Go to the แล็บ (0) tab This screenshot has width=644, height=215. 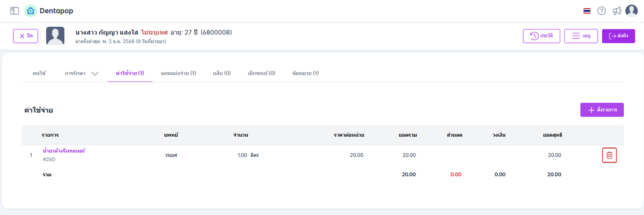[222, 73]
